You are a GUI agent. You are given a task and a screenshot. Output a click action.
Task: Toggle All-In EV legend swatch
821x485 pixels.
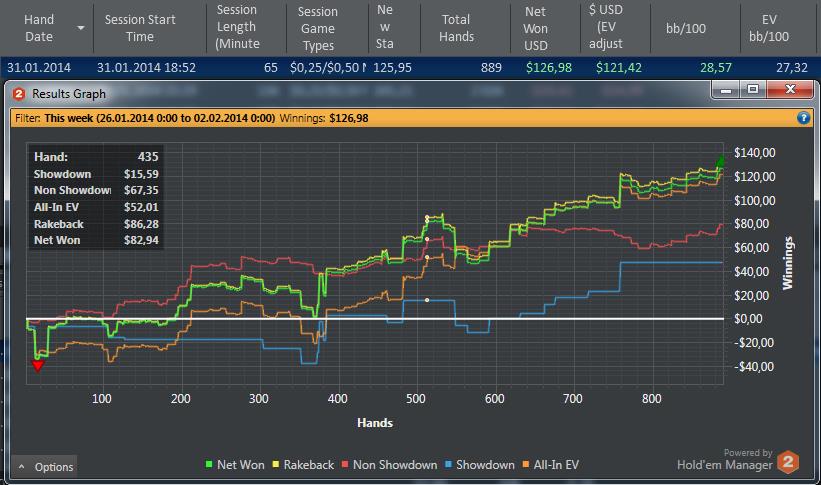[x=526, y=465]
